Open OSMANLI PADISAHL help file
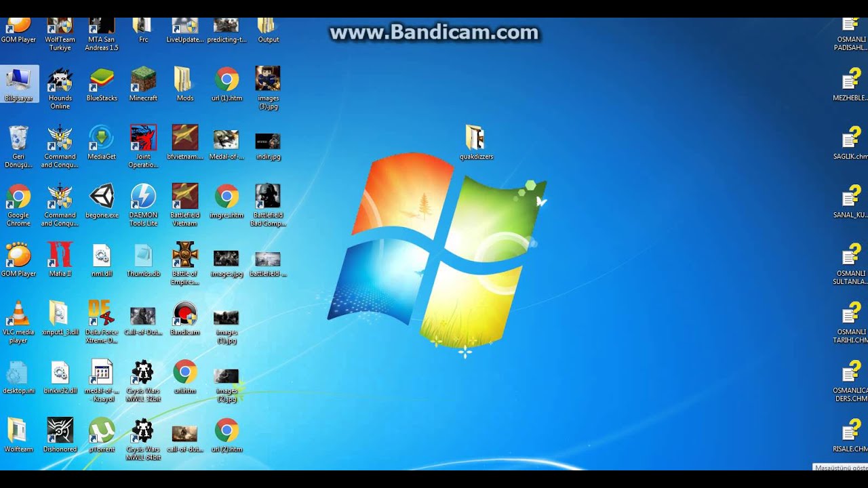The width and height of the screenshot is (868, 488). 850,35
